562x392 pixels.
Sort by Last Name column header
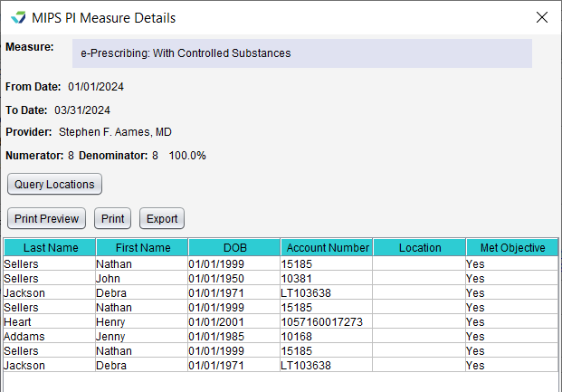[50, 247]
